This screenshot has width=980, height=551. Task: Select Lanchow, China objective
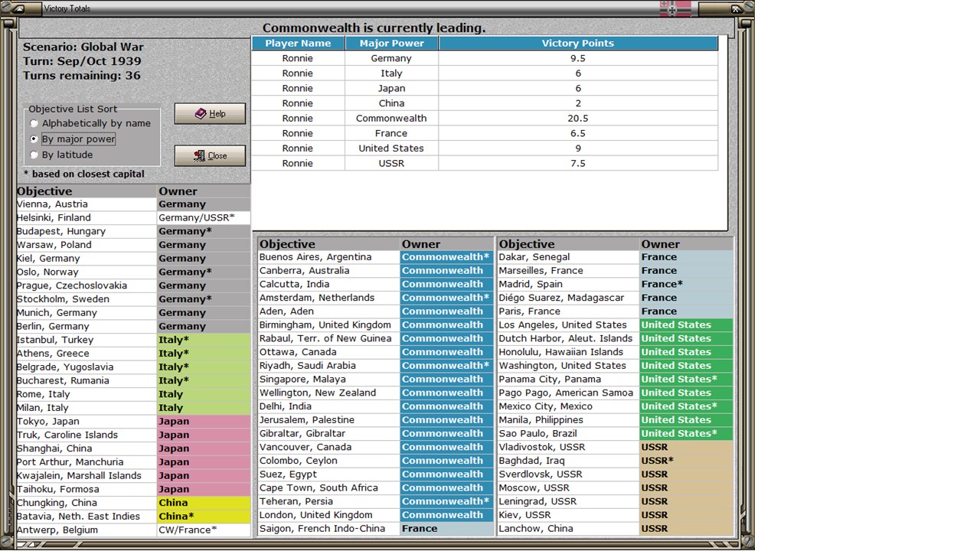[x=568, y=529]
